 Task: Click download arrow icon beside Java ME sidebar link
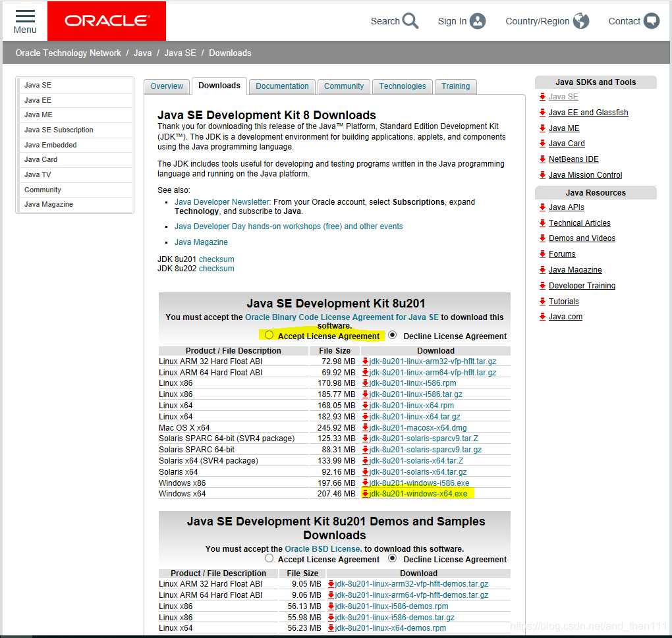[543, 128]
